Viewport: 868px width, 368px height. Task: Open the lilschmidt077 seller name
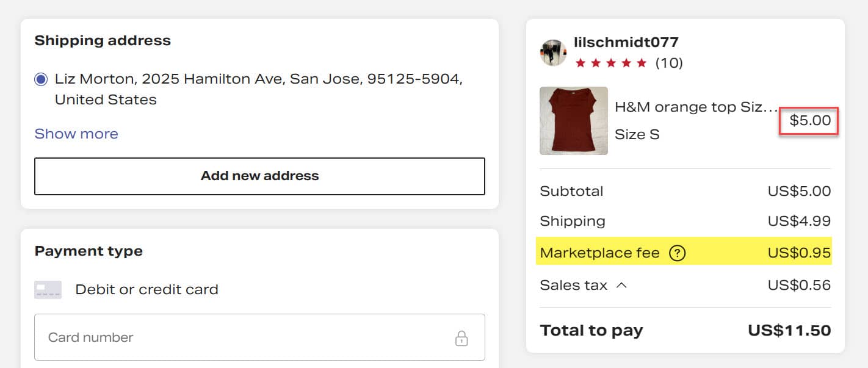[x=626, y=42]
